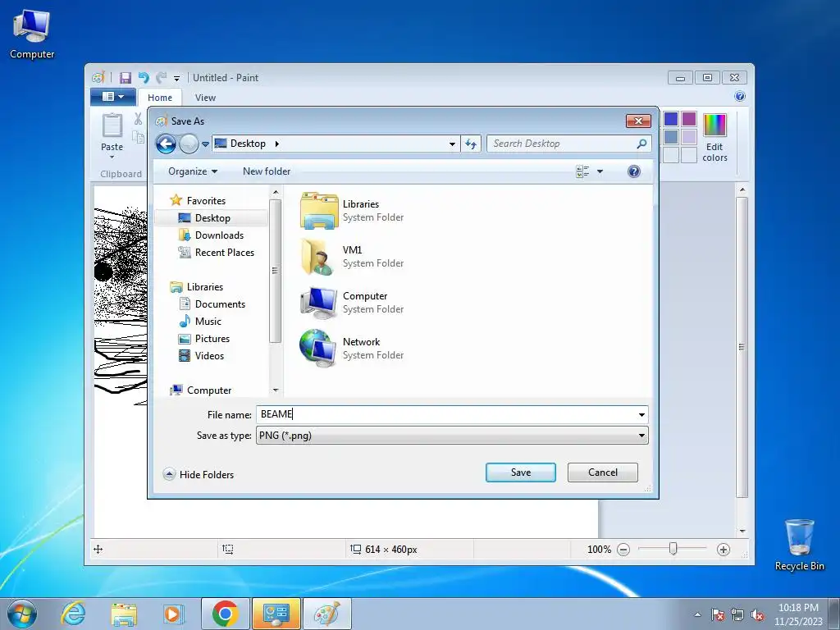Click the muted volume tray icon
The image size is (840, 630).
tap(757, 615)
